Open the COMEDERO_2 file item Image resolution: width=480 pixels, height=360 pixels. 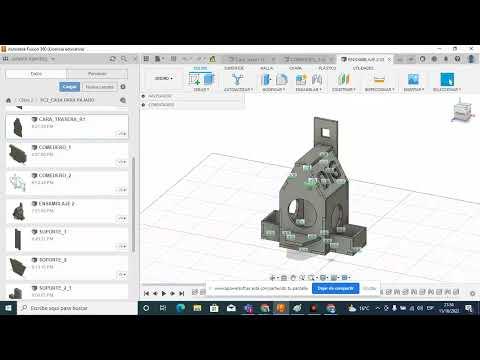pos(67,183)
